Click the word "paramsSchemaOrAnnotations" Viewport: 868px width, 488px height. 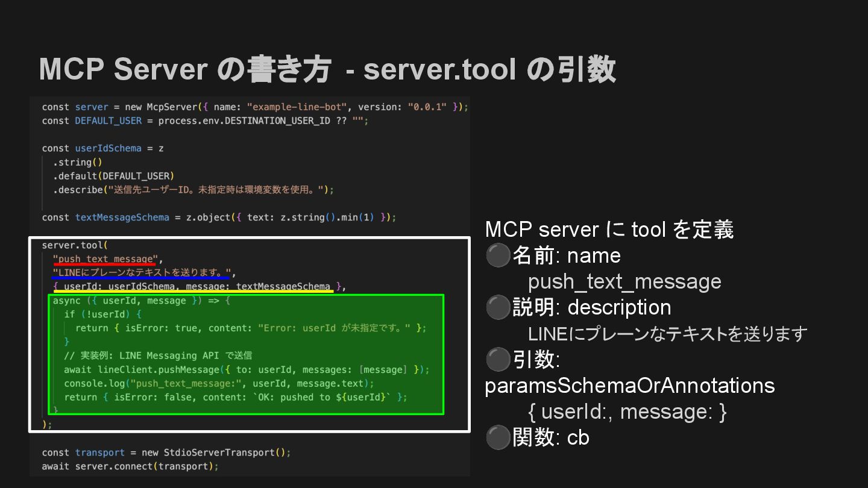[630, 385]
